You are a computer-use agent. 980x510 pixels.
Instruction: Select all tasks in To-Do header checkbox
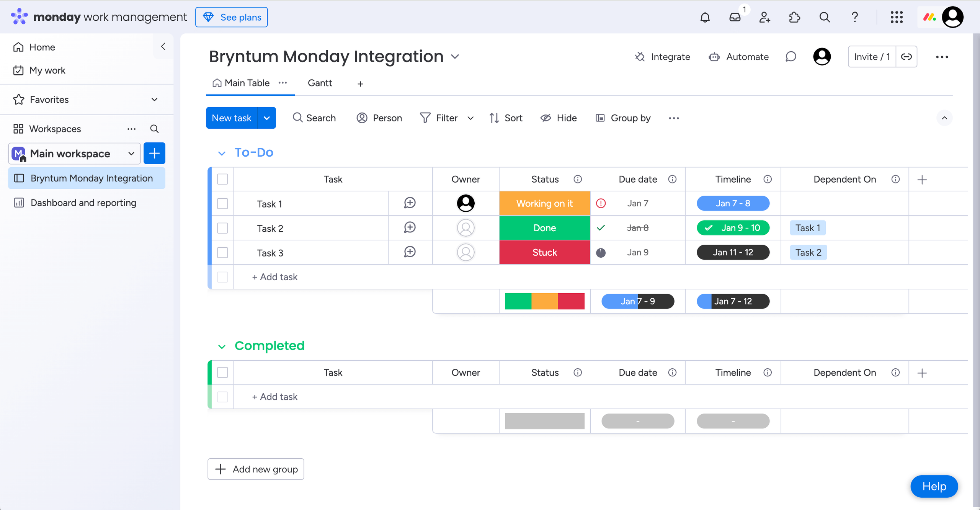point(222,179)
